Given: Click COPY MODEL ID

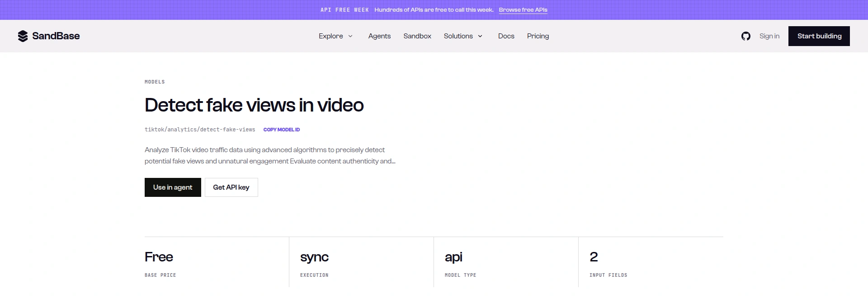Looking at the screenshot, I should coord(282,130).
